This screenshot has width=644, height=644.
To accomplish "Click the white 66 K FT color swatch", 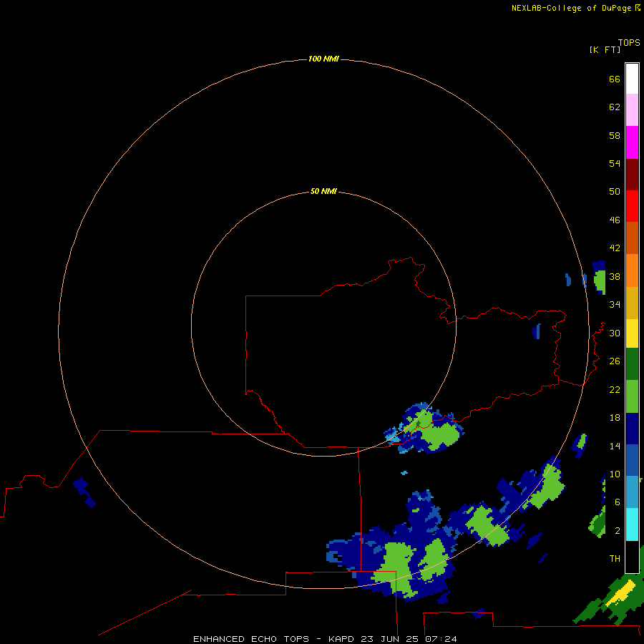I will (632, 79).
